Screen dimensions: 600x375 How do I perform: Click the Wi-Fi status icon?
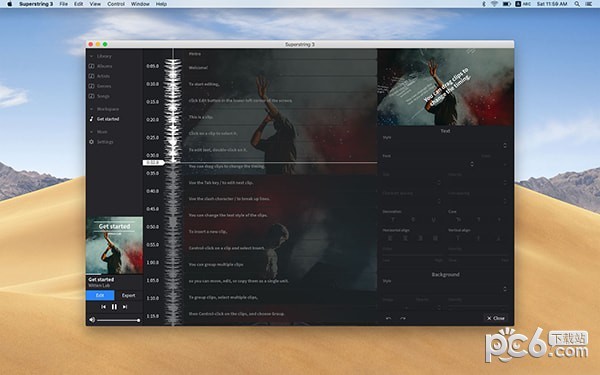(x=494, y=4)
